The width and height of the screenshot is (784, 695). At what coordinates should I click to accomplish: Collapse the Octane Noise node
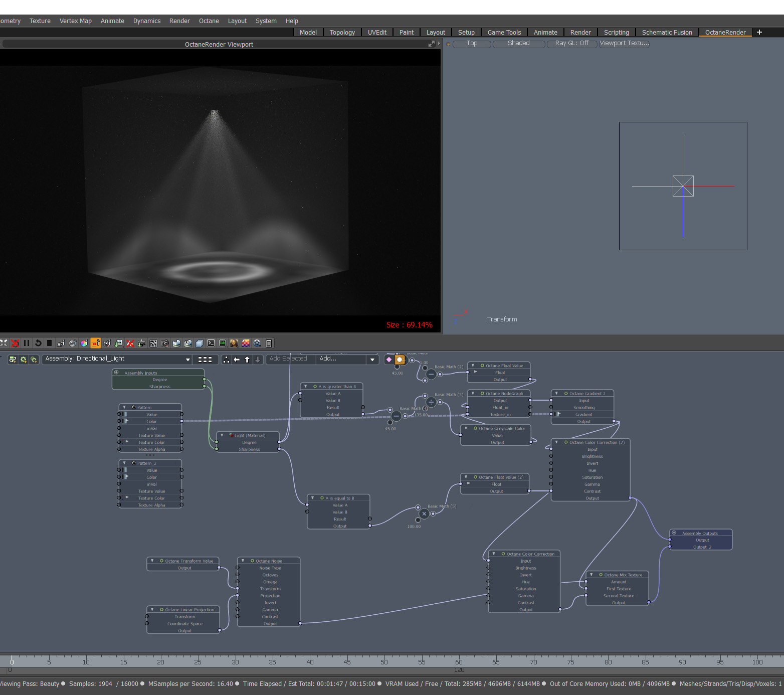243,561
